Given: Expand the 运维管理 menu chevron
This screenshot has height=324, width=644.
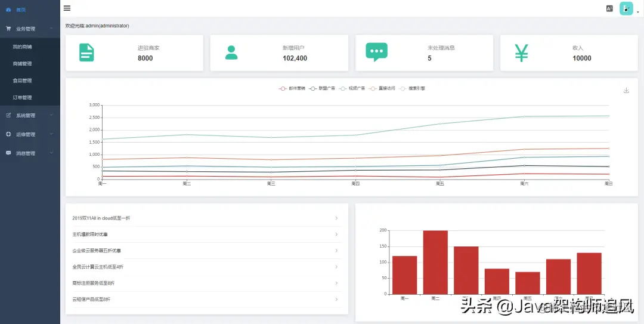Looking at the screenshot, I should click(x=51, y=134).
